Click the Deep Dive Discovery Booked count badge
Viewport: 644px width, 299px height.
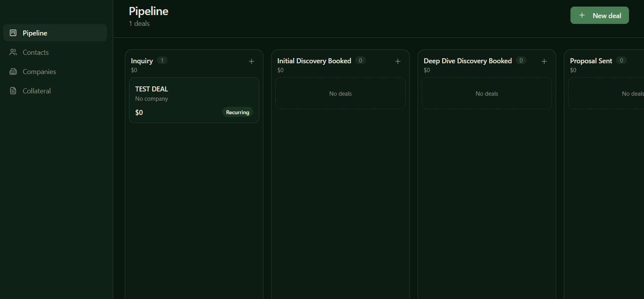tap(521, 60)
